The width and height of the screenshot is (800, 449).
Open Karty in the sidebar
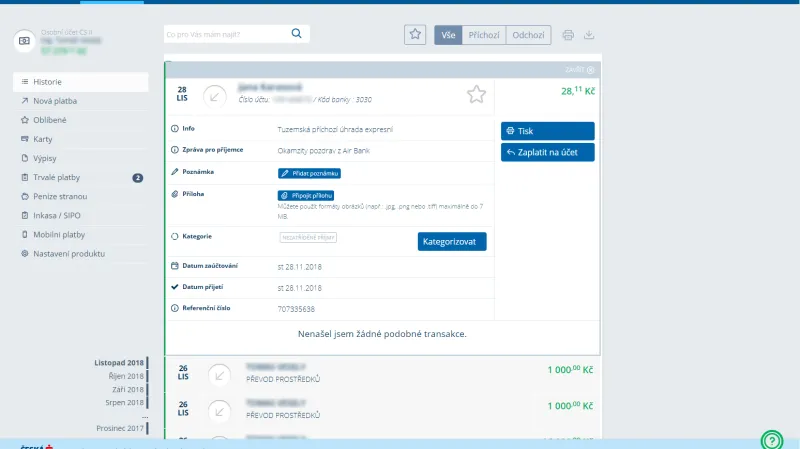(81, 139)
